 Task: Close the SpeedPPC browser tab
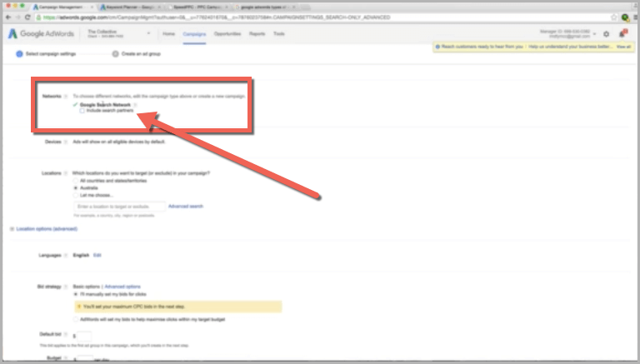226,7
